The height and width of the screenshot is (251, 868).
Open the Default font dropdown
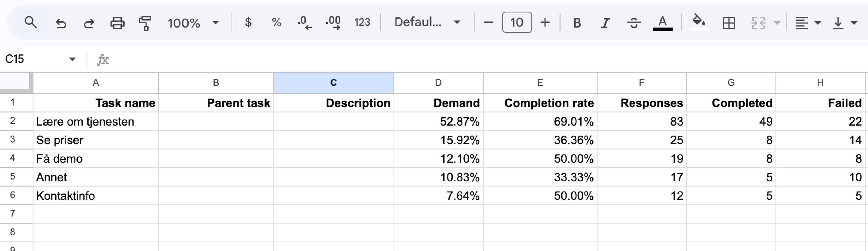pos(427,22)
